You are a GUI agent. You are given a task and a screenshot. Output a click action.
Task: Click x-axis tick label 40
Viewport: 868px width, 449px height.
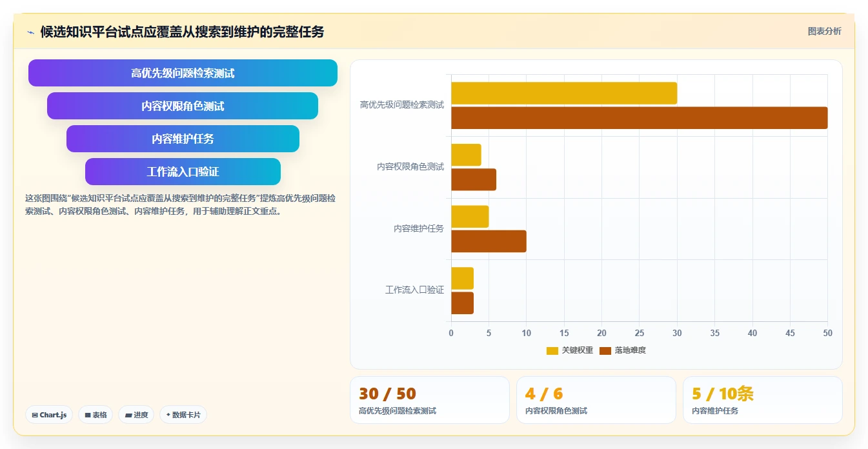(x=752, y=333)
